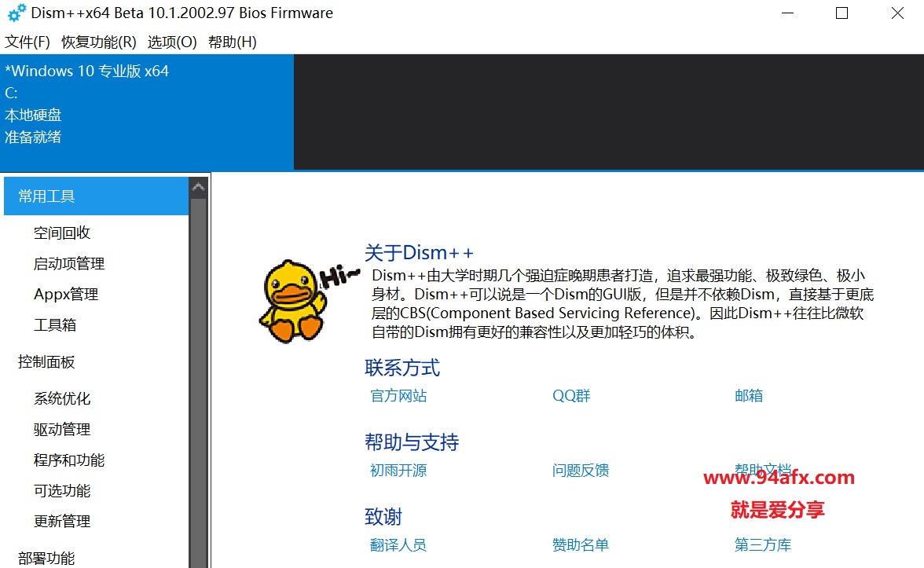Click the 帮助与支持 heading

[x=412, y=442]
